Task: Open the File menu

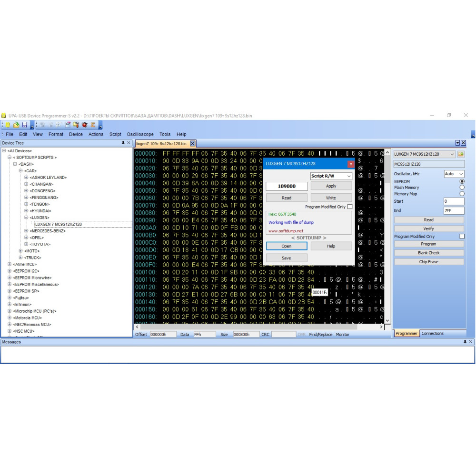Action: point(10,134)
